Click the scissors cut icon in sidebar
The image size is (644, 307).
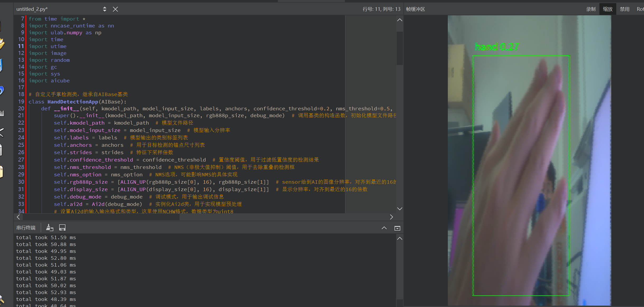point(2,133)
